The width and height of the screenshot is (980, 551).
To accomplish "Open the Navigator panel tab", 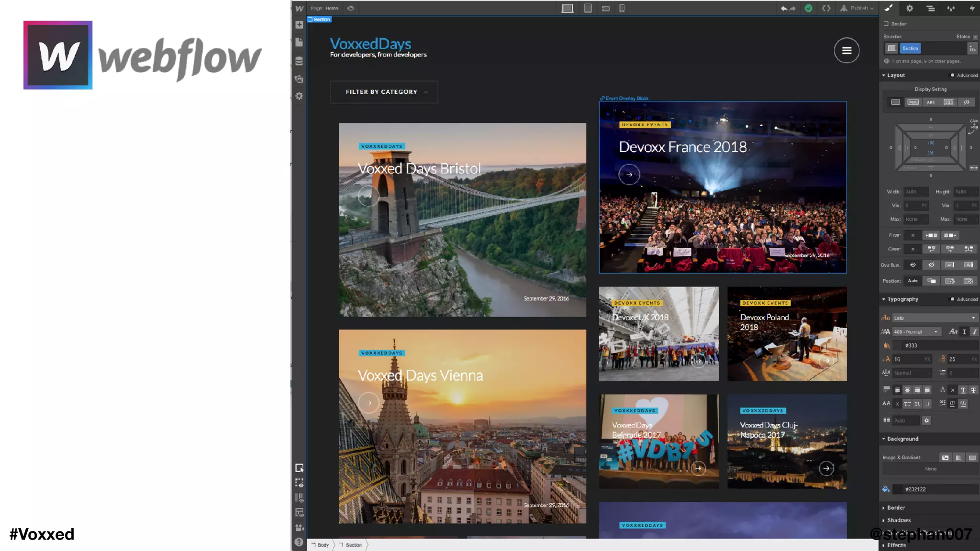I will [930, 8].
